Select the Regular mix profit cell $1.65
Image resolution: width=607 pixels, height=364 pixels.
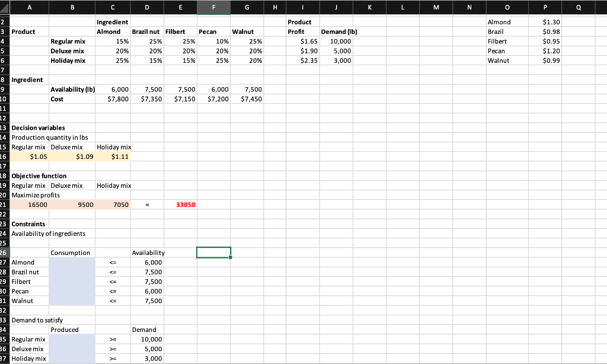(x=302, y=41)
